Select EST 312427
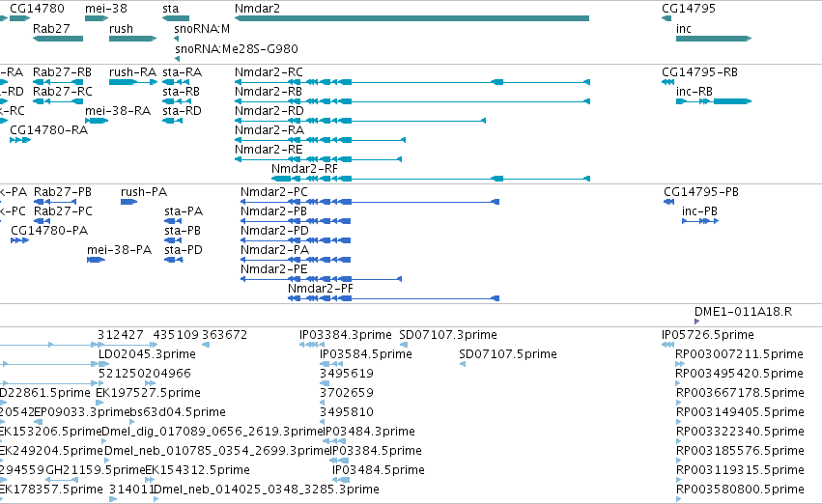 tap(121, 335)
